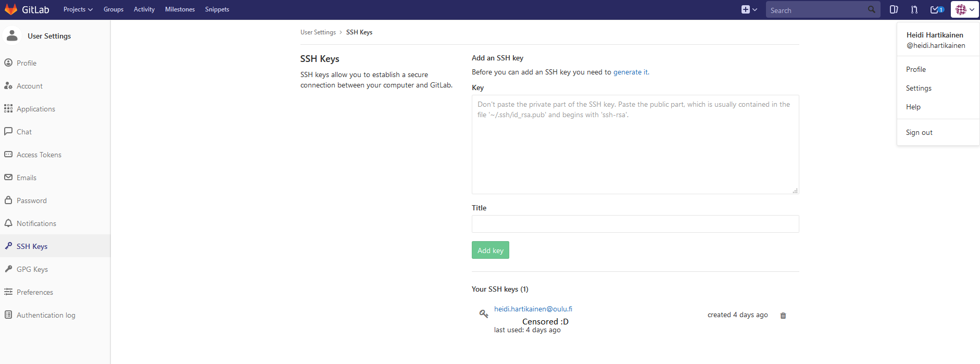
Task: Open the Merge requests icon
Action: tap(914, 9)
